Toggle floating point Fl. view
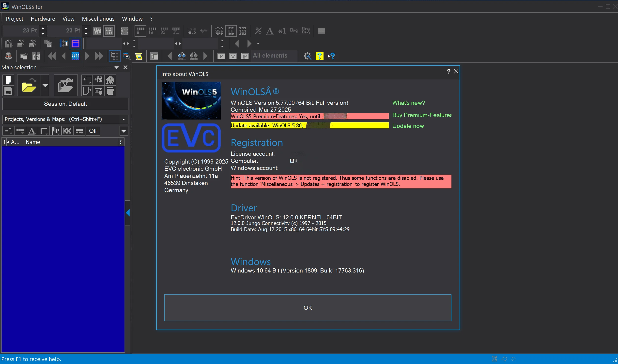This screenshot has width=618, height=364. tap(176, 31)
